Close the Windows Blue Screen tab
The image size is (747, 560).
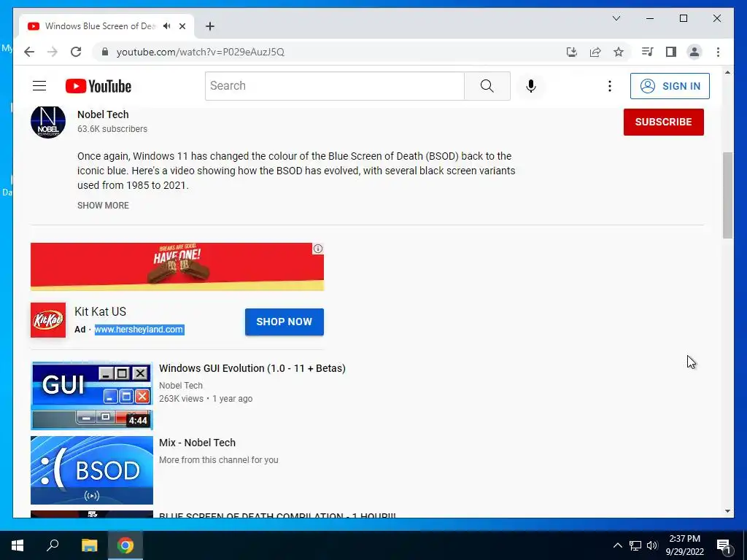[x=182, y=26]
